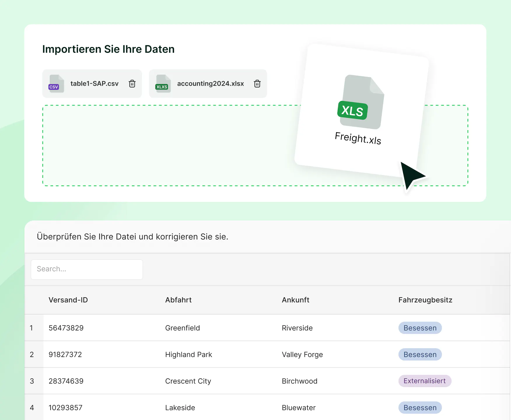Delete the accounting2024.xlsx file

tap(257, 84)
